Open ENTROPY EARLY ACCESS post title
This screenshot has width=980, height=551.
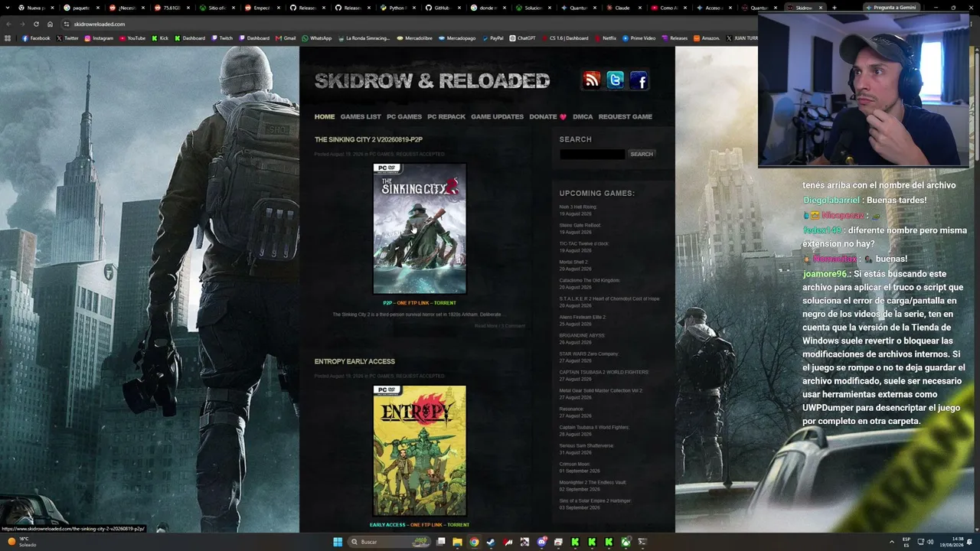[354, 361]
